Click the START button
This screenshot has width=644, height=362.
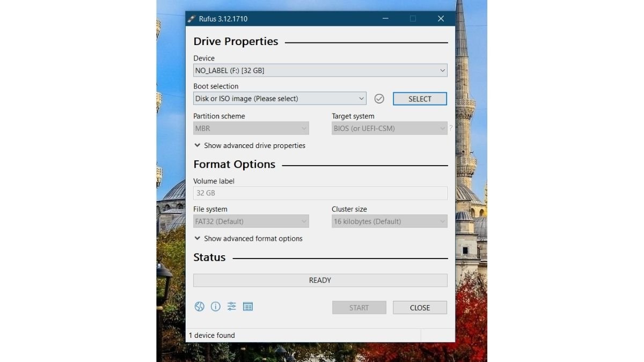[x=359, y=308]
